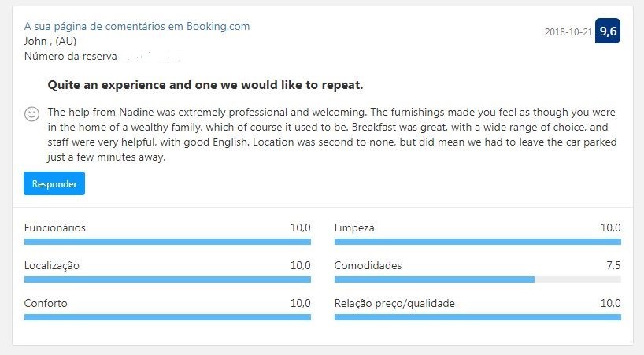Open the Booking.com comments page link
The image size is (644, 355).
(x=137, y=26)
